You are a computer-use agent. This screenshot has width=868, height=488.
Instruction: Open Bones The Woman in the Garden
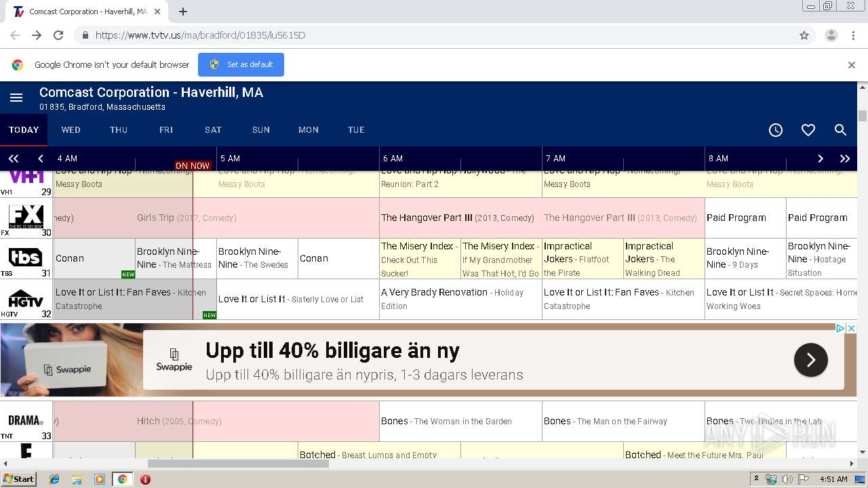pyautogui.click(x=460, y=421)
